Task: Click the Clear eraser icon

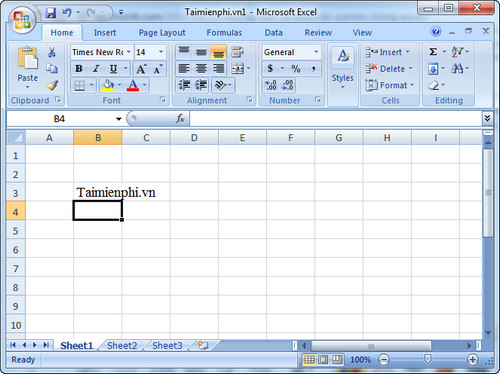Action: [x=434, y=85]
